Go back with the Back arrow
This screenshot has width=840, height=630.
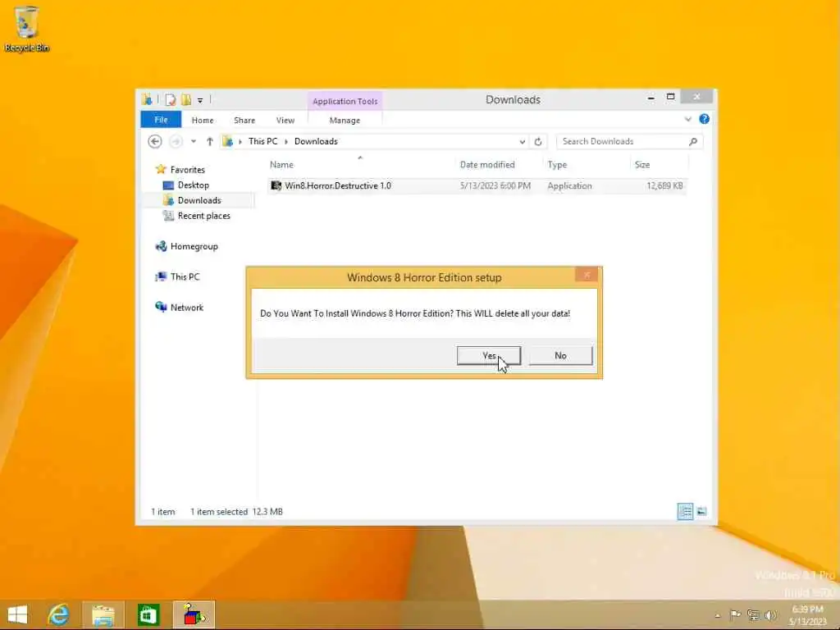coord(155,141)
